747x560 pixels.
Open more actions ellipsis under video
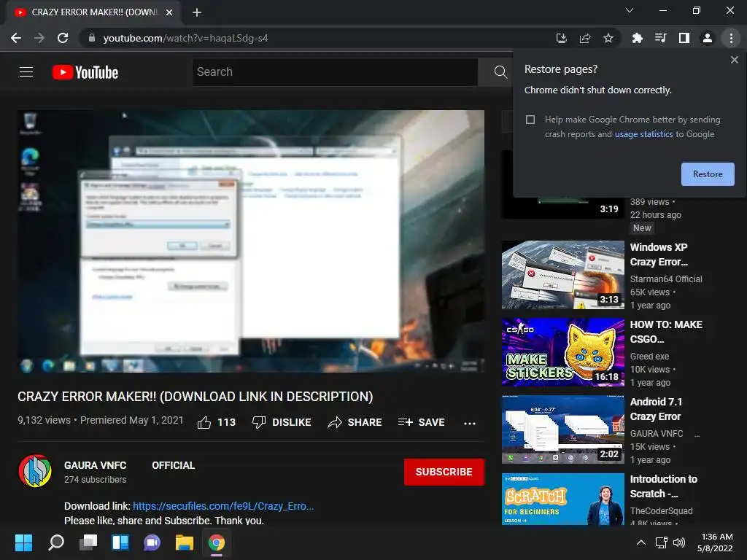pos(470,423)
